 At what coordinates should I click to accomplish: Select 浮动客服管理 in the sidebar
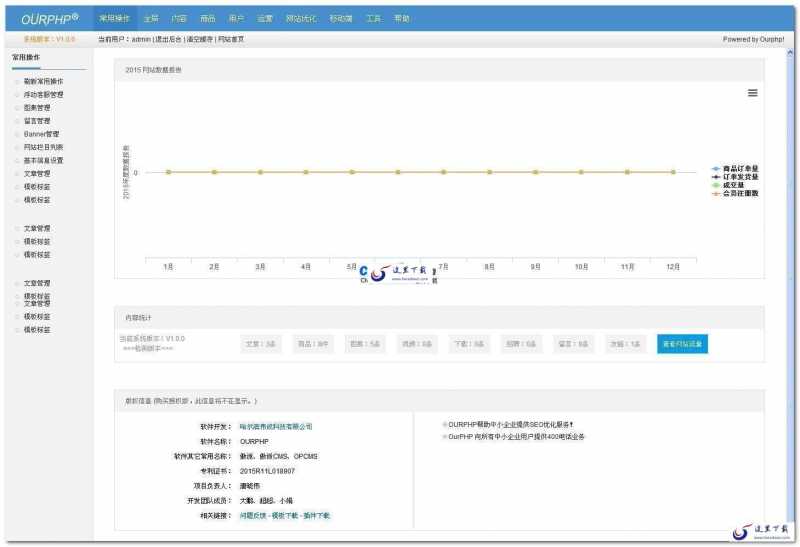[x=43, y=94]
